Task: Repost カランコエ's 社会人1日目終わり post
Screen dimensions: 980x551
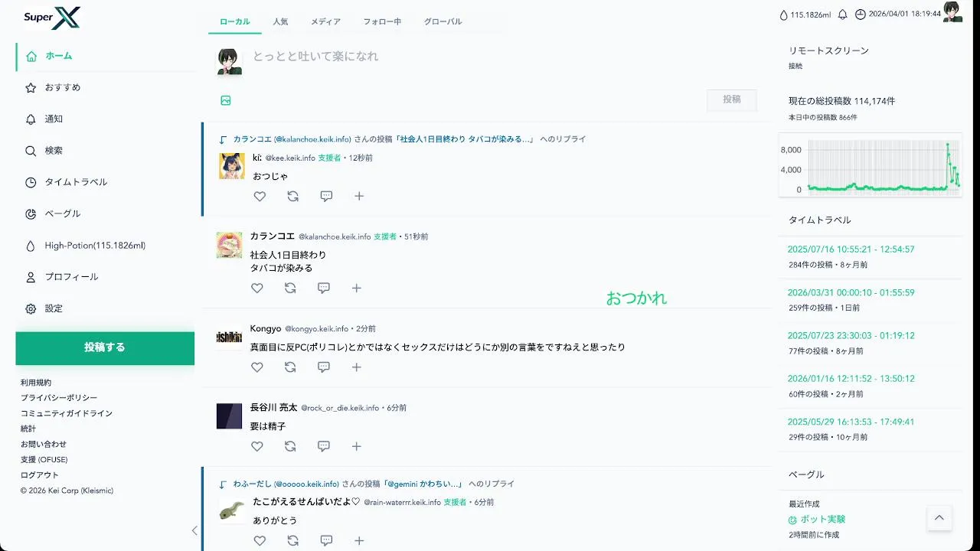Action: coord(290,289)
